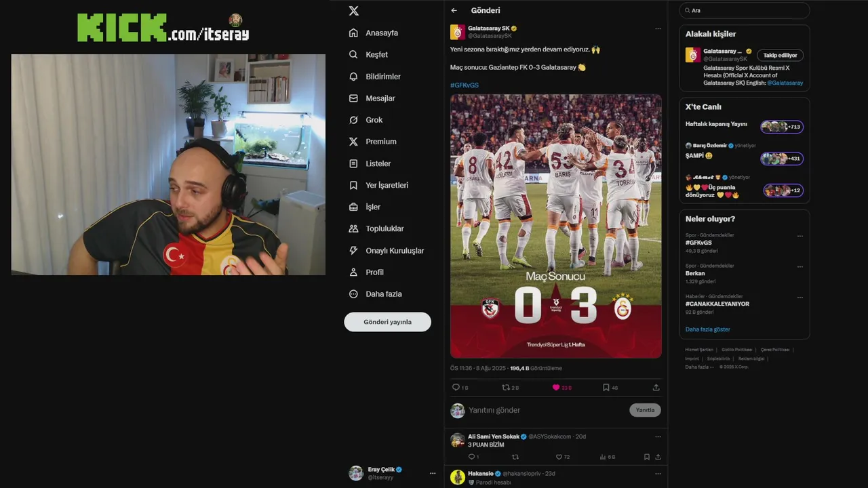This screenshot has width=868, height=488.
Task: Repost the Galatasaray post with retweet icon
Action: pyautogui.click(x=505, y=388)
